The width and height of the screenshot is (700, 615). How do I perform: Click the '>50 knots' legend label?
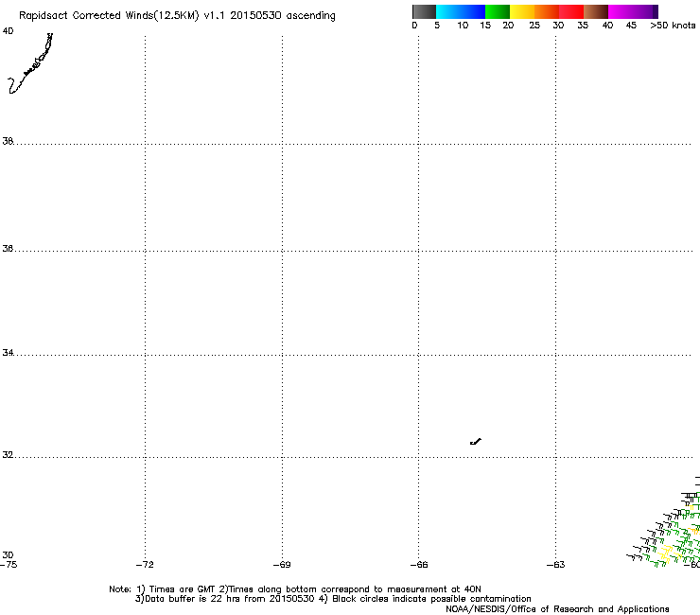coord(673,26)
